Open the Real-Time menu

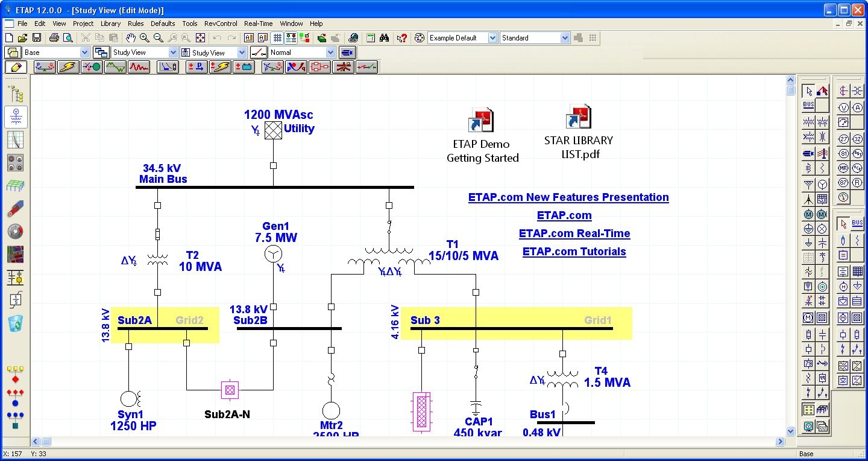click(x=258, y=24)
